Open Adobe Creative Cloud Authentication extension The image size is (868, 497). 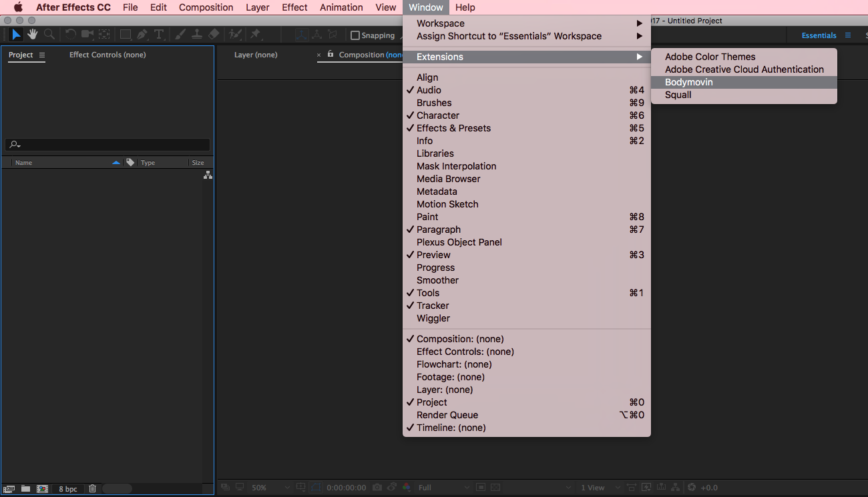(744, 69)
